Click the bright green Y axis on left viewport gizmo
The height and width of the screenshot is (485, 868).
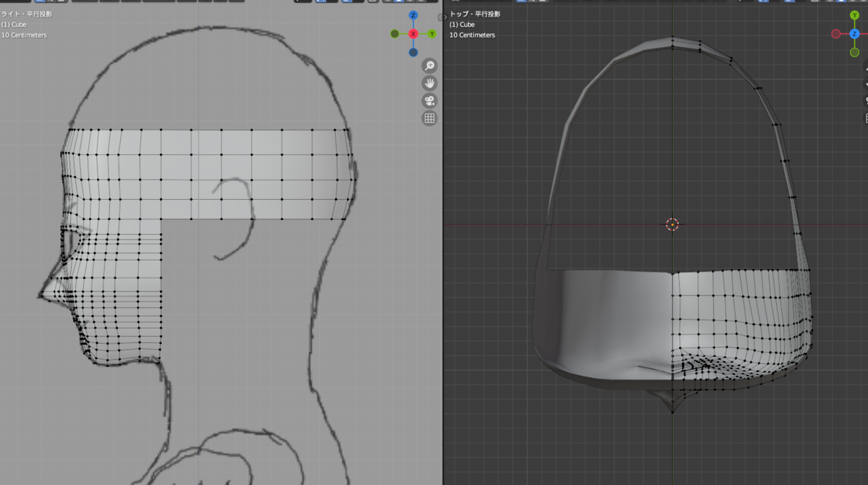[432, 34]
